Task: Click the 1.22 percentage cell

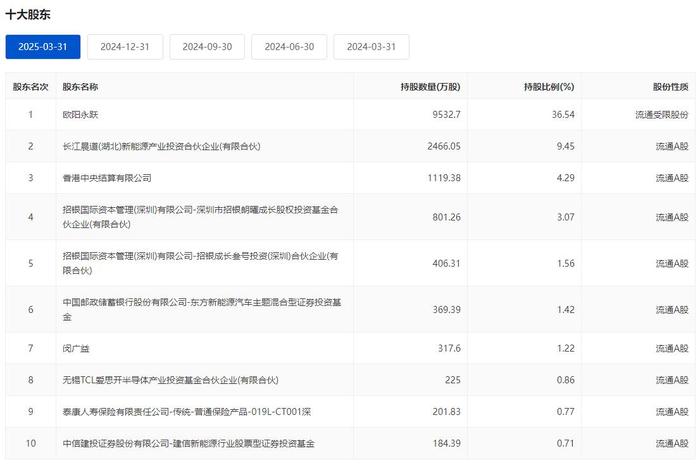Action: (x=566, y=349)
